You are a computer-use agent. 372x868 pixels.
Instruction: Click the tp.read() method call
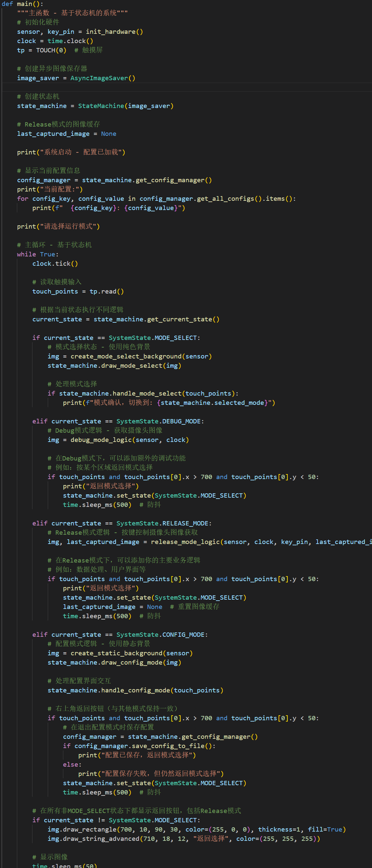click(x=106, y=292)
